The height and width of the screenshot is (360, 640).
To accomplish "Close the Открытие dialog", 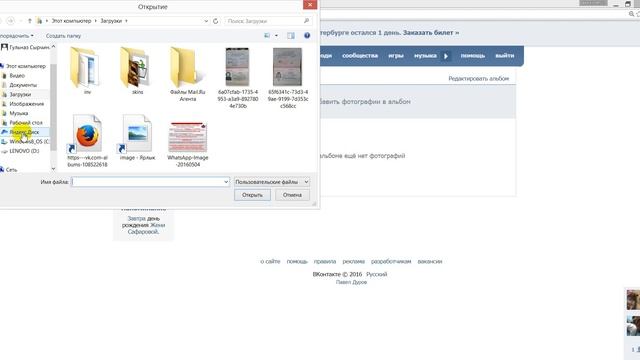I will [x=310, y=4].
